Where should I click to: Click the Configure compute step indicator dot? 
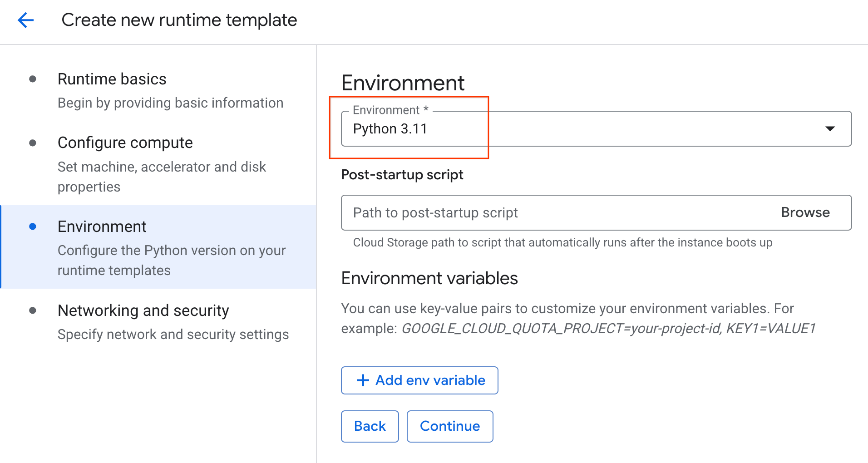pyautogui.click(x=32, y=143)
